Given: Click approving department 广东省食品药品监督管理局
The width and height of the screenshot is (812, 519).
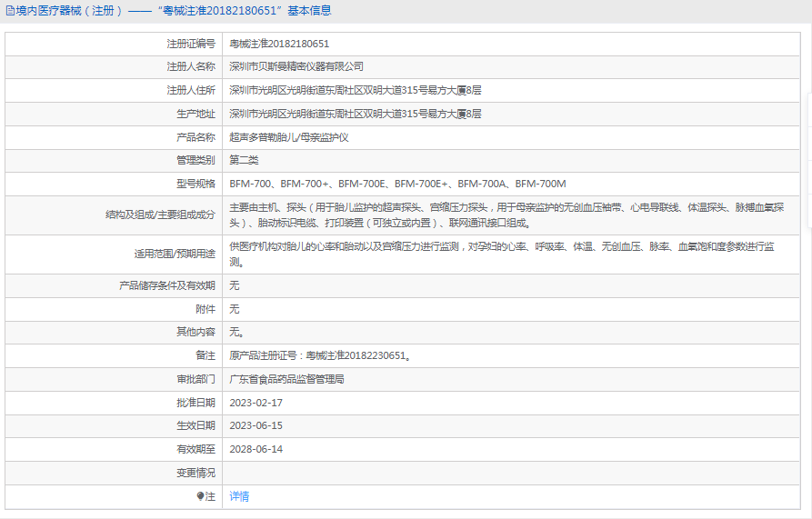Looking at the screenshot, I should coord(287,379).
